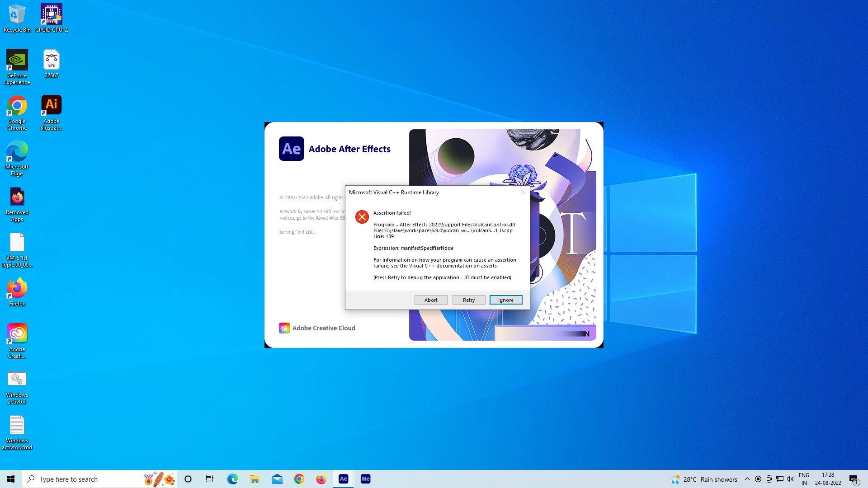Expand the hidden system tray icons chevron
Viewport: 868px width, 488px height.
pos(747,479)
